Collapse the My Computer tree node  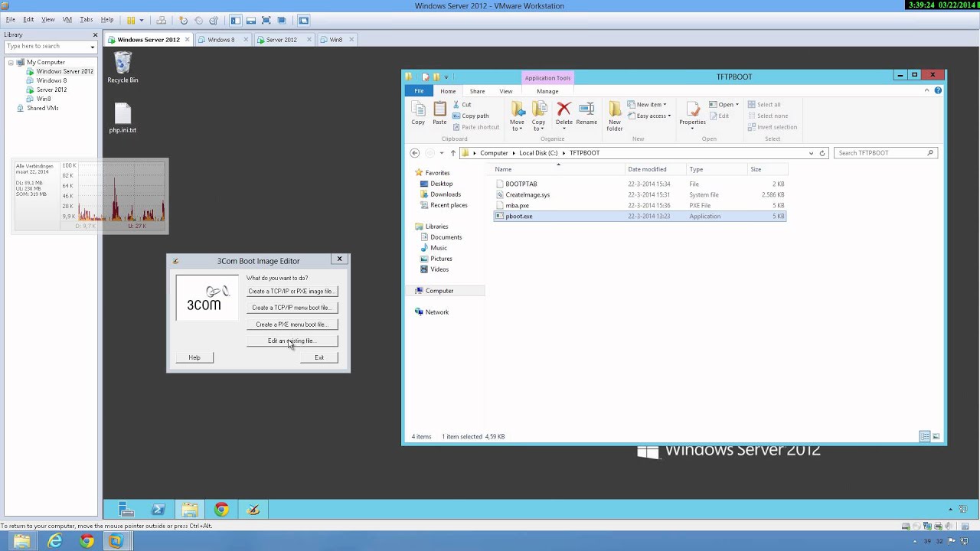[x=11, y=62]
